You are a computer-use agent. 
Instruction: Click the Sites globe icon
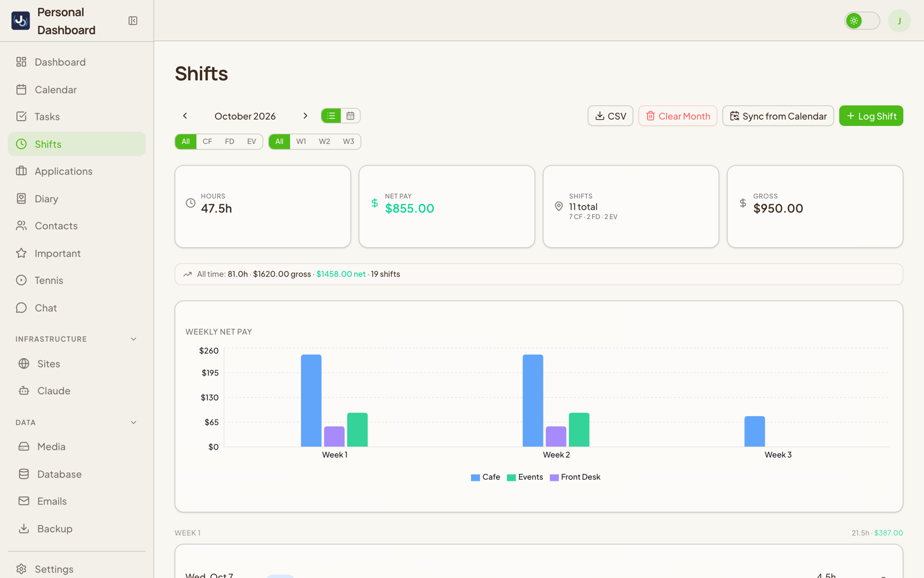(24, 364)
